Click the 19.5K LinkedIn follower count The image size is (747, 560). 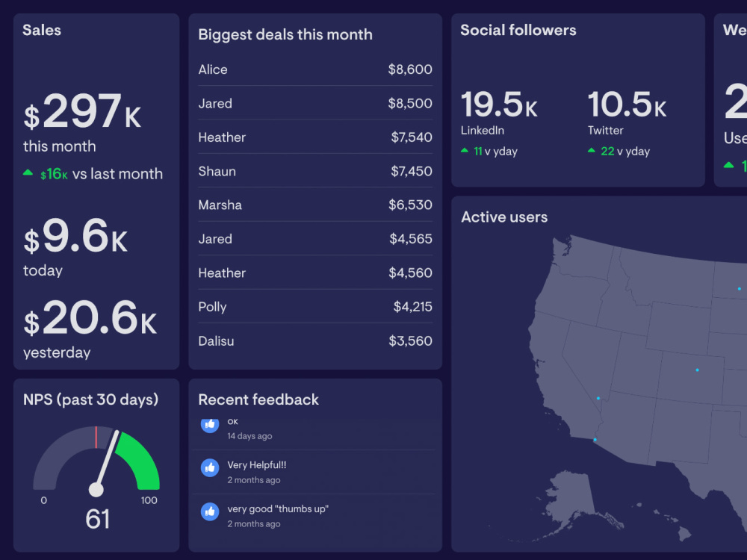pyautogui.click(x=499, y=105)
